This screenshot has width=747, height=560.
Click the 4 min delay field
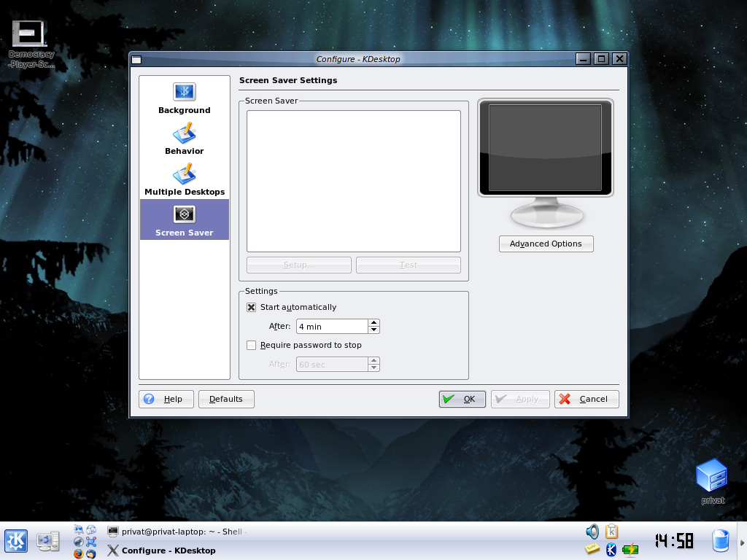[x=331, y=327]
